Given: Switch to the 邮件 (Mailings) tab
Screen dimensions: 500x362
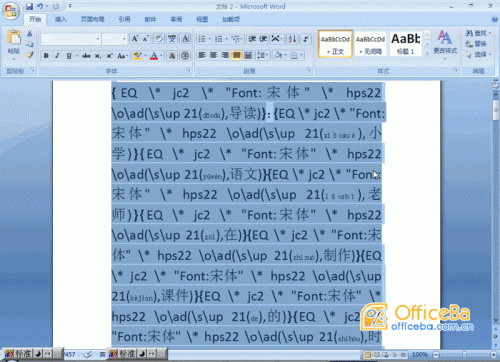Looking at the screenshot, I should point(150,19).
